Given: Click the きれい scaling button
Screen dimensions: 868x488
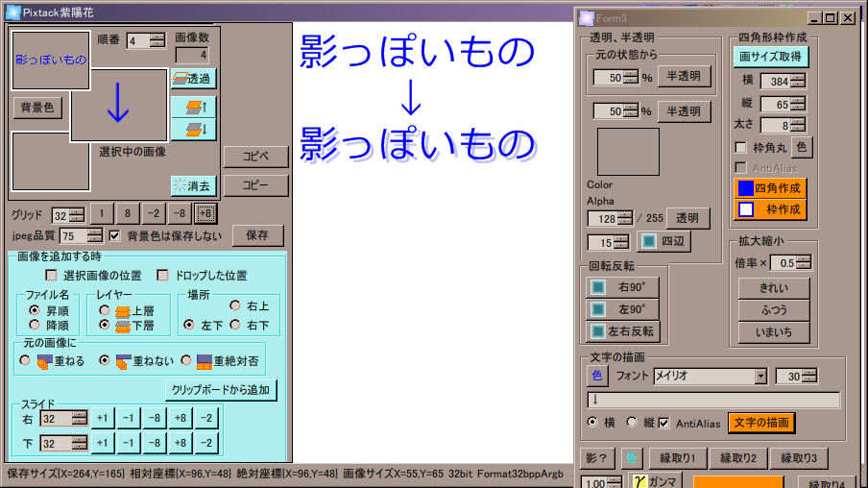Looking at the screenshot, I should click(x=774, y=288).
